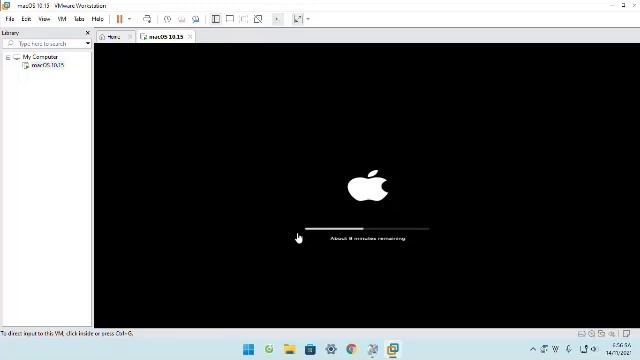Viewport: 640px width, 360px height.
Task: Open the power options dropdown arrow beside Pause
Action: click(x=129, y=19)
